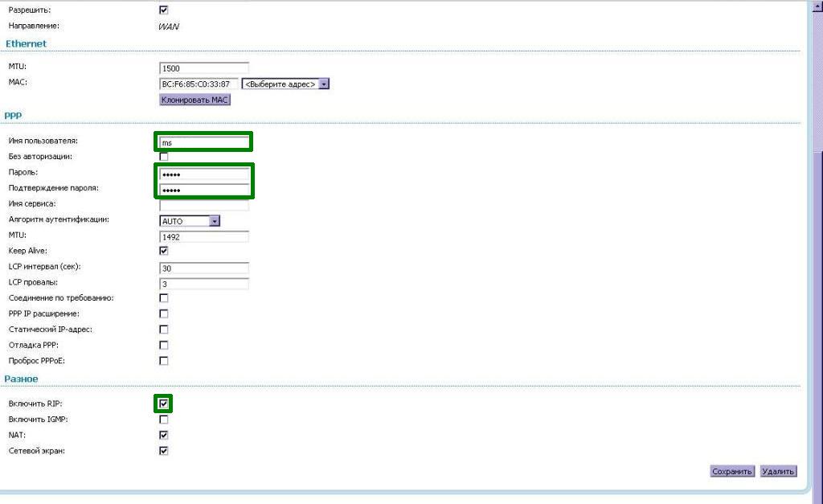Toggle the Разрешить checkbox
This screenshot has height=504, width=823.
[x=164, y=10]
